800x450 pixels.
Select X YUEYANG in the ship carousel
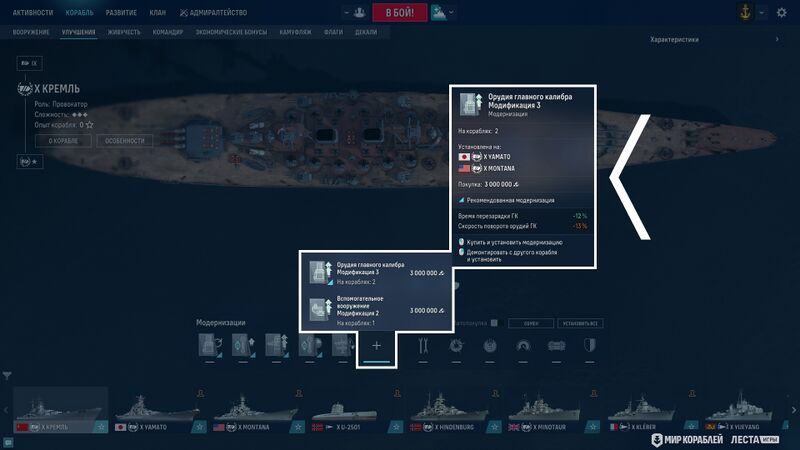[746, 410]
